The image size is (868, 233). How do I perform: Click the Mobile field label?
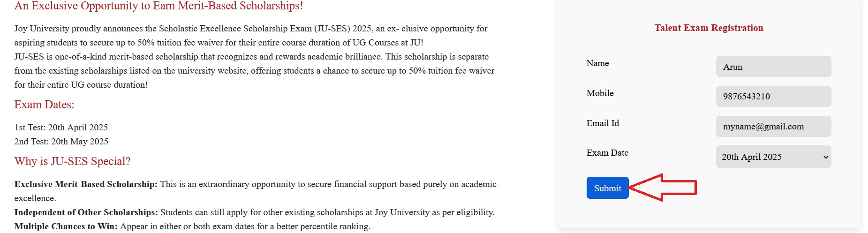pos(600,93)
